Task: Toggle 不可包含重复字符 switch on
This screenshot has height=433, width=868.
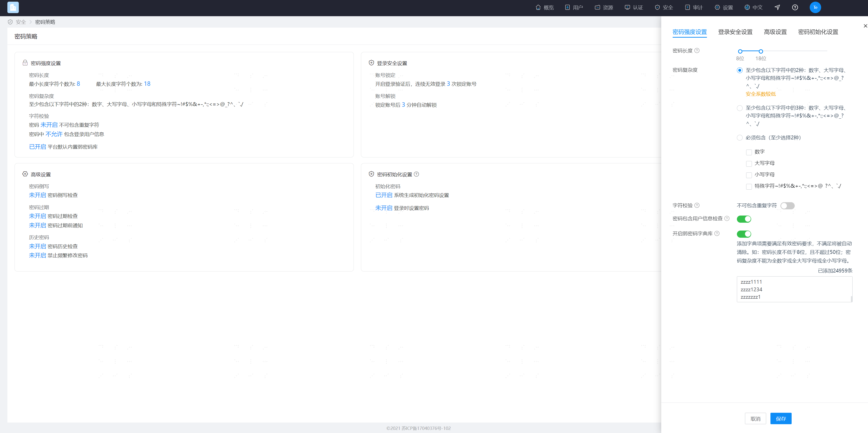Action: pyautogui.click(x=788, y=206)
